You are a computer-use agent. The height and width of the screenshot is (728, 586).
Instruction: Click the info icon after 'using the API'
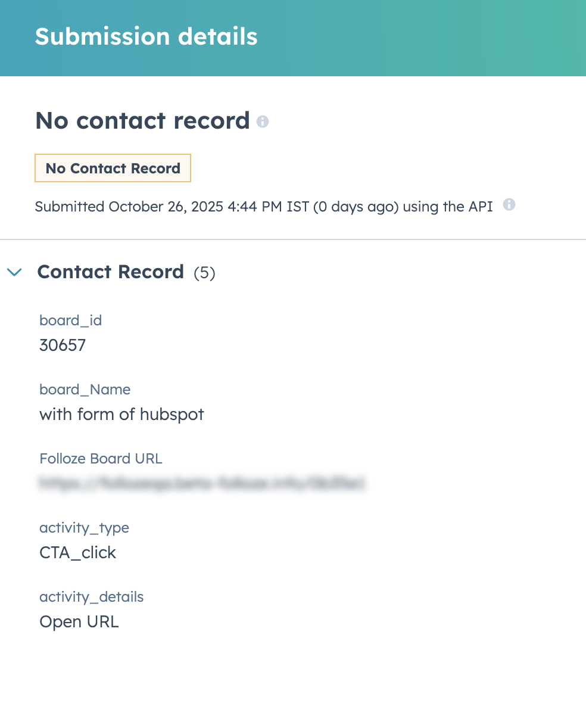(509, 205)
